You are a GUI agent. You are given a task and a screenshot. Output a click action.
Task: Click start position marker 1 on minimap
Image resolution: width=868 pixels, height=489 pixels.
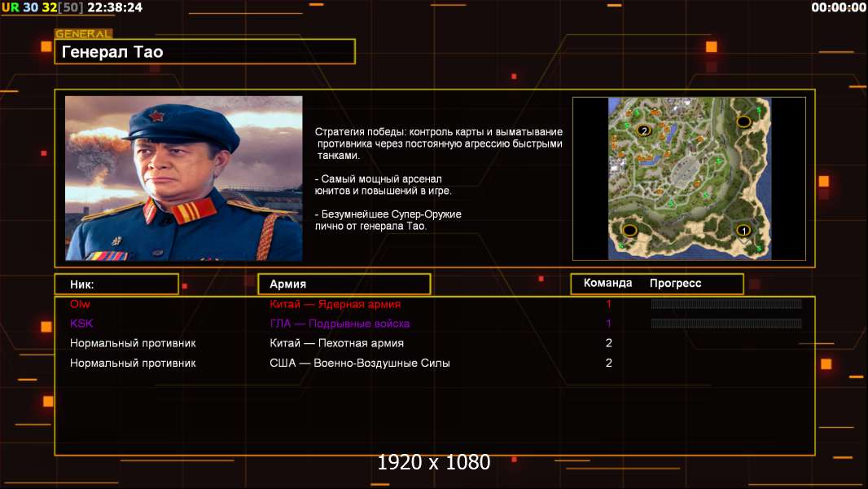(x=743, y=230)
